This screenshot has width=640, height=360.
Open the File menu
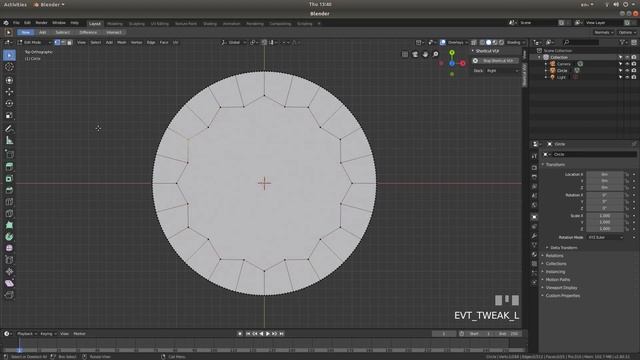pos(16,23)
